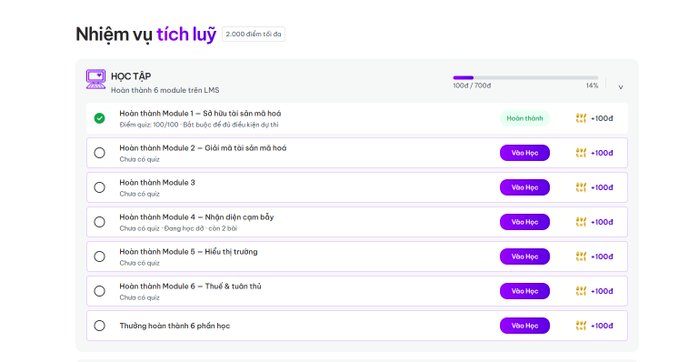Click the coin reward icon in Module 1 row
Image resolution: width=679 pixels, height=362 pixels.
[x=581, y=118]
